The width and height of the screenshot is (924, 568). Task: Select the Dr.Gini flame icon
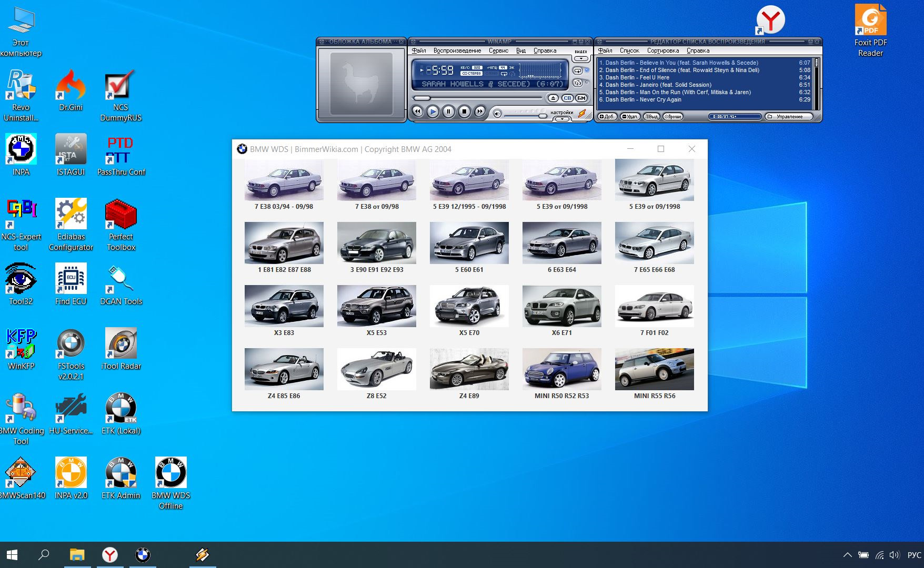[71, 90]
